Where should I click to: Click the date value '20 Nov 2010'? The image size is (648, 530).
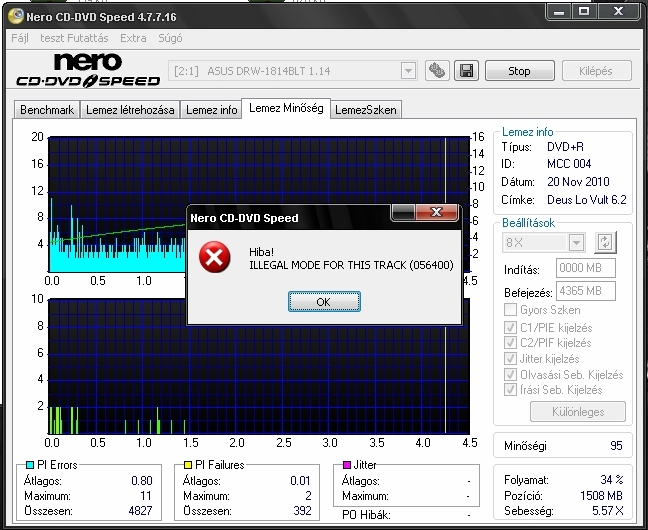[578, 182]
